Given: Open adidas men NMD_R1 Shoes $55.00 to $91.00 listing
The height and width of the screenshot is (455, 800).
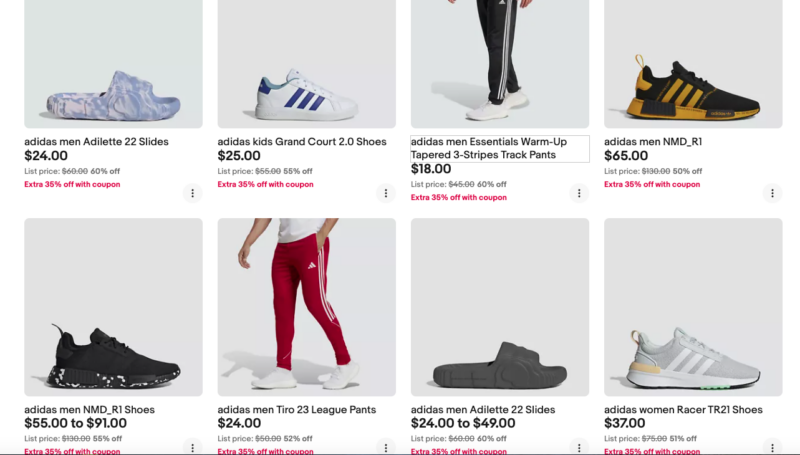Looking at the screenshot, I should coord(89,410).
